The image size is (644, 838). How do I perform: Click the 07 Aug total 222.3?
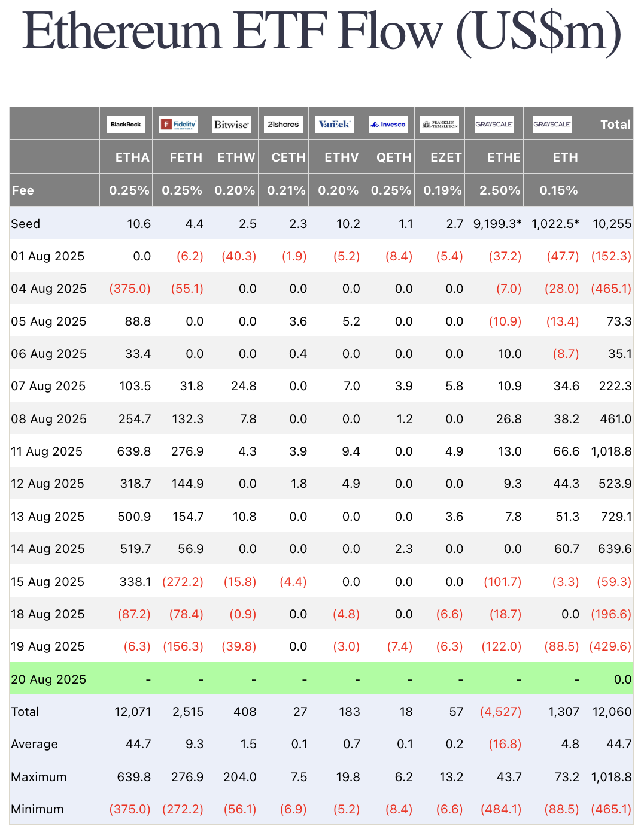point(615,386)
